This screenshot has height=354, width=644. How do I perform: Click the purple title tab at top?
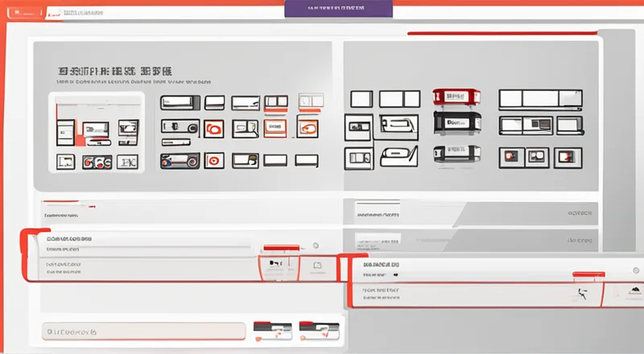pyautogui.click(x=338, y=9)
